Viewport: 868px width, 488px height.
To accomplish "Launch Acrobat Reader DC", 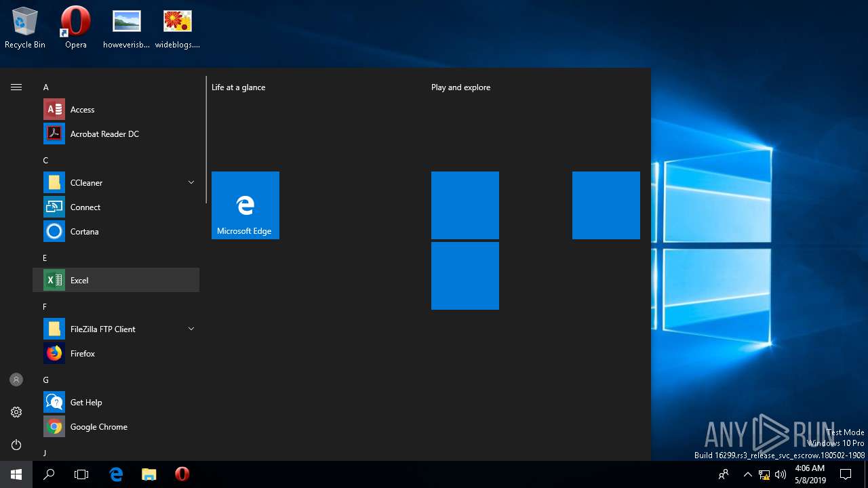I will pos(116,134).
